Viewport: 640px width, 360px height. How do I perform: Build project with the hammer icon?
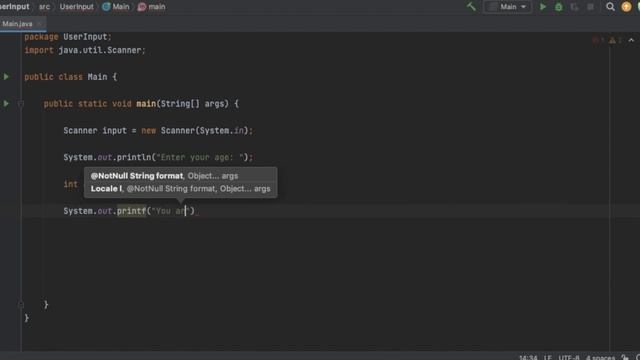click(x=471, y=7)
